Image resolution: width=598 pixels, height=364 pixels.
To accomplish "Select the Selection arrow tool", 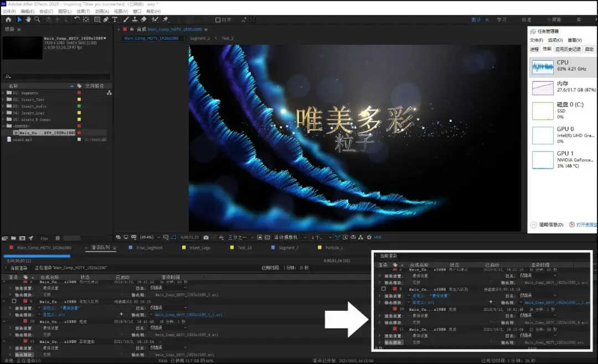I will click(19, 19).
